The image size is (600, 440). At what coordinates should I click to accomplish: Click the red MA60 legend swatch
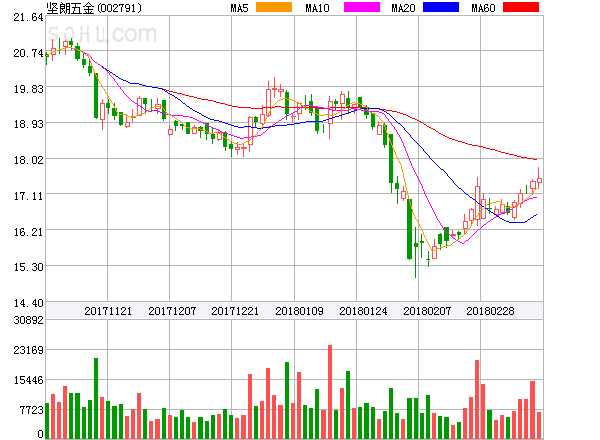tap(521, 7)
